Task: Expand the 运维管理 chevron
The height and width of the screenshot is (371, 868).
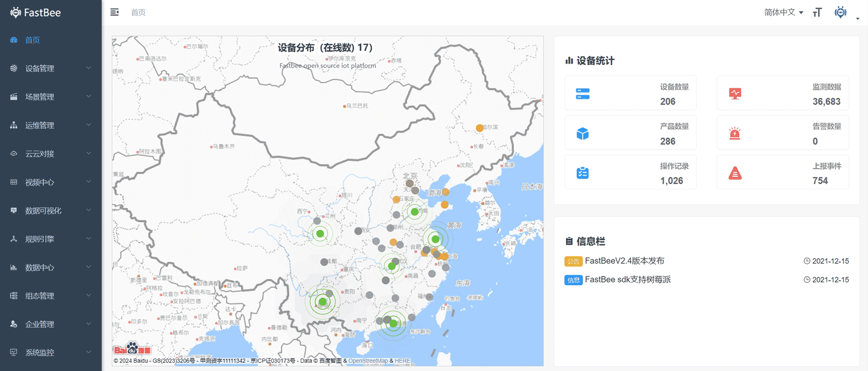Action: click(89, 125)
